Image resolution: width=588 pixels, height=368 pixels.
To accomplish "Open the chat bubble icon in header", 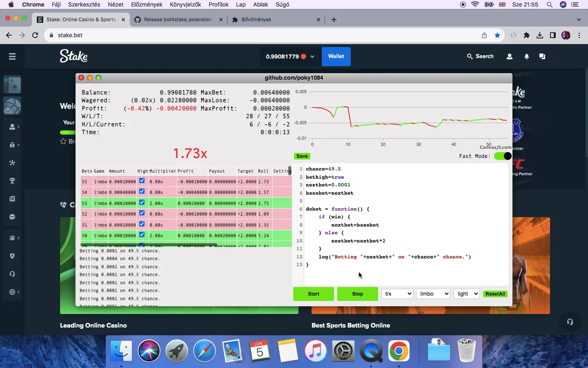I will [542, 56].
